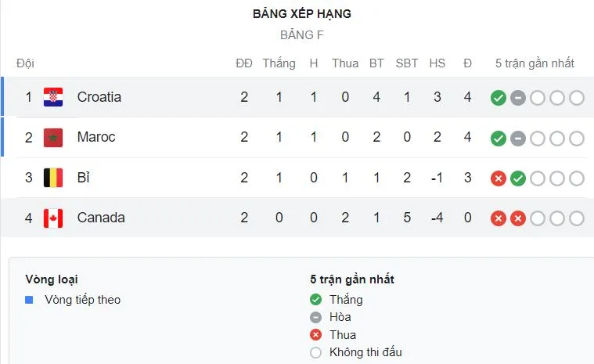This screenshot has width=594, height=364.
Task: Click the Croatia flag icon
Action: click(x=53, y=97)
